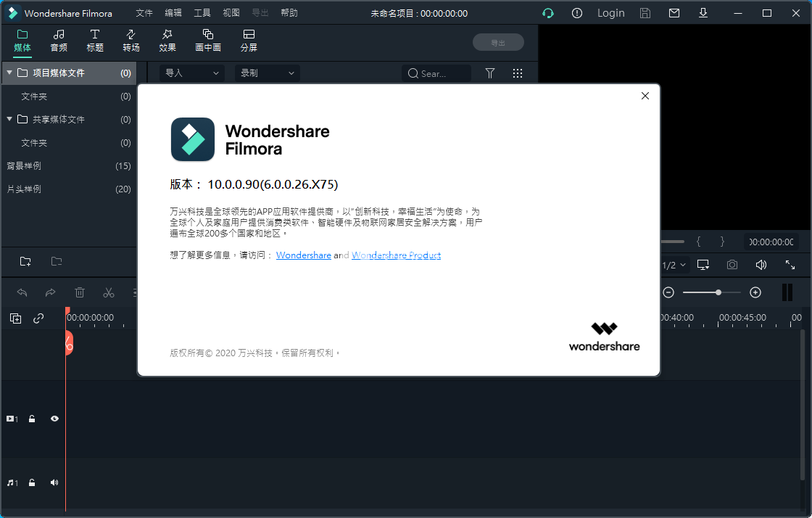Click the delete folder icon

coord(57,262)
